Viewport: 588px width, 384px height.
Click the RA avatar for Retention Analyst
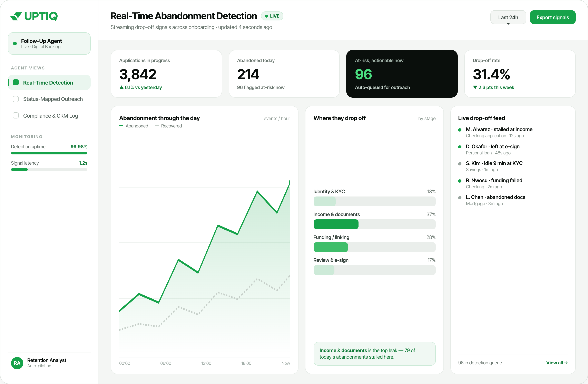point(17,363)
